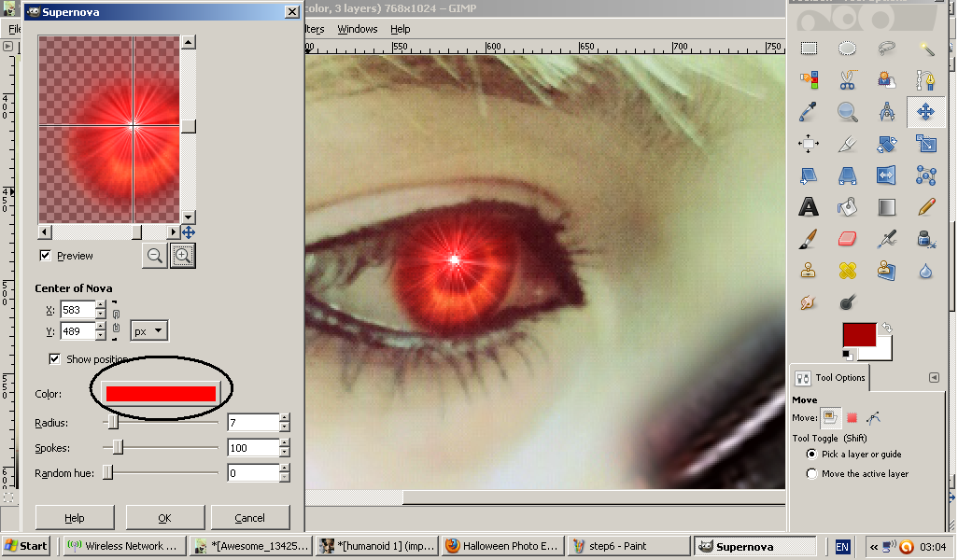Open the tool options panel menu arrow
Screen dimensions: 958x560
pyautogui.click(x=934, y=377)
